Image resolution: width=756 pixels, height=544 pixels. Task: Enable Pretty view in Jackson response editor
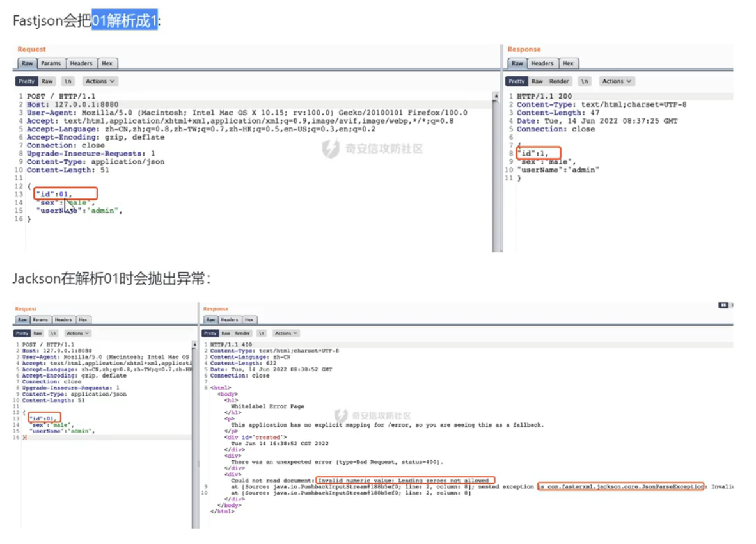point(210,333)
